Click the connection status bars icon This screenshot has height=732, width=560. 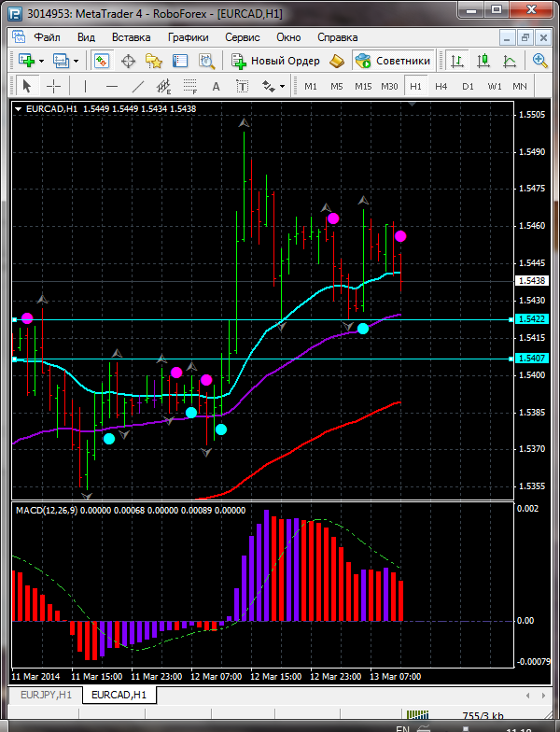tap(417, 715)
